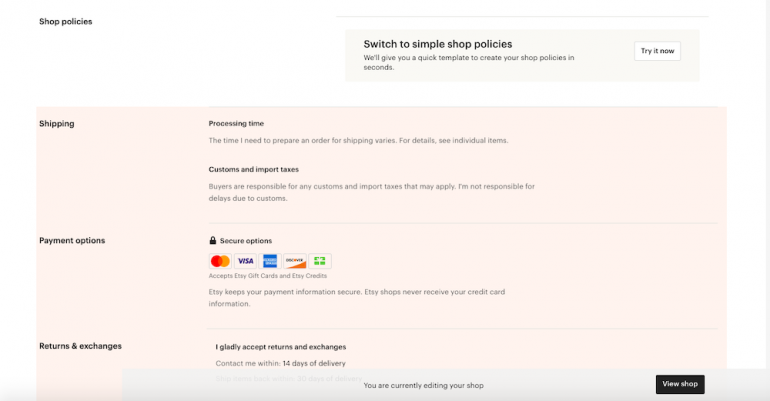Viewport: 770px width, 401px height.
Task: Open the shop with View shop button
Action: click(680, 384)
